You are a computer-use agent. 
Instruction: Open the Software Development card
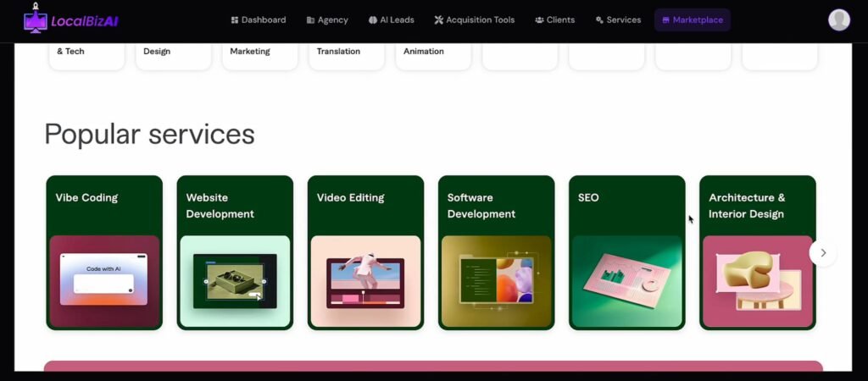[x=496, y=252]
